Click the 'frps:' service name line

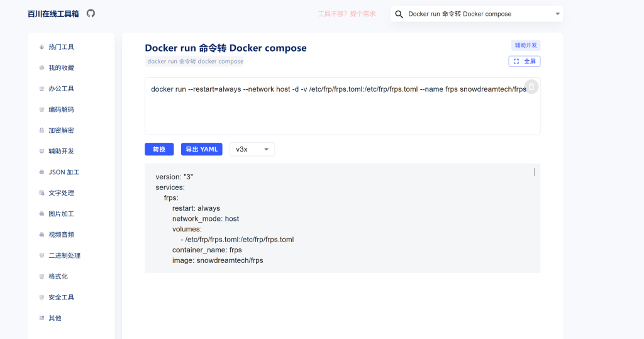coord(171,198)
